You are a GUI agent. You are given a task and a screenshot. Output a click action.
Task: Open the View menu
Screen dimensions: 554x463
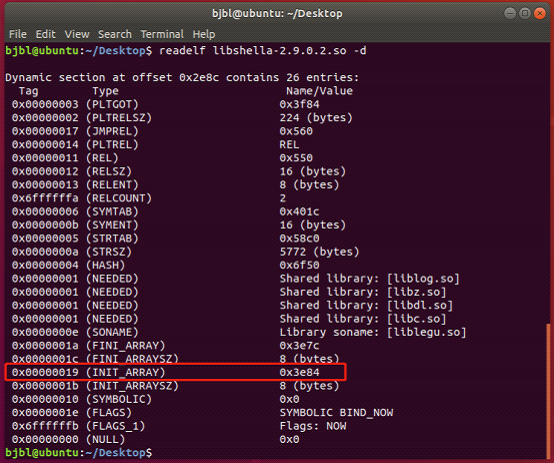77,34
